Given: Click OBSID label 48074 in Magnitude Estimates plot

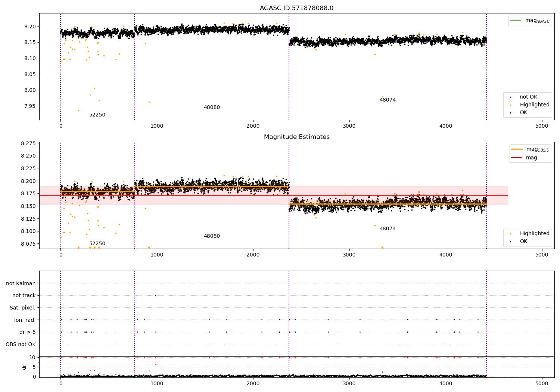Looking at the screenshot, I should click(388, 229).
